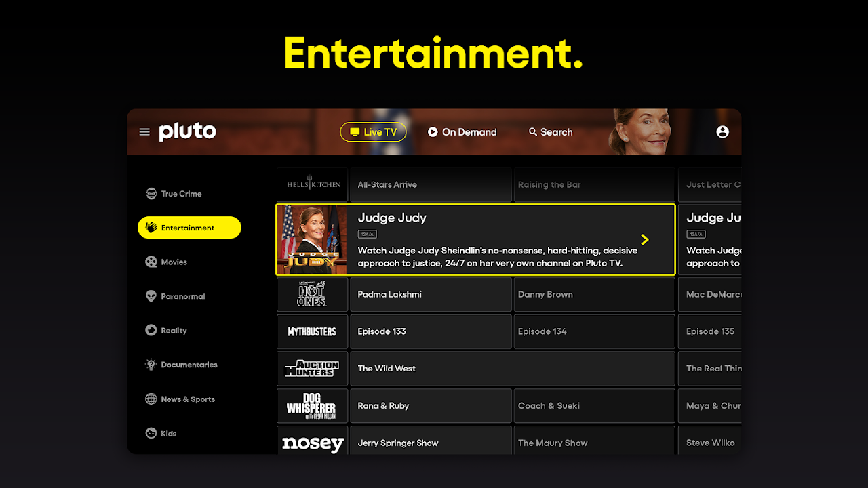The height and width of the screenshot is (488, 868).
Task: Select the Entertainment category label
Action: click(x=188, y=228)
